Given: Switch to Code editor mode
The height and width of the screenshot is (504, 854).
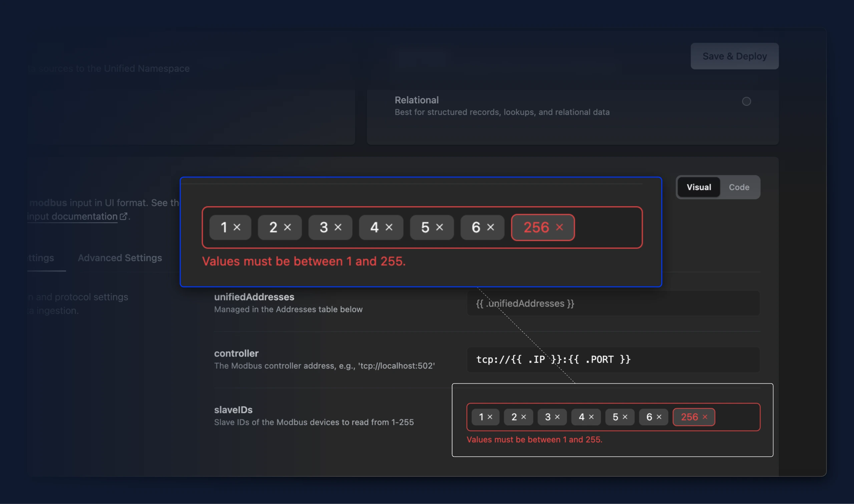Looking at the screenshot, I should point(739,187).
